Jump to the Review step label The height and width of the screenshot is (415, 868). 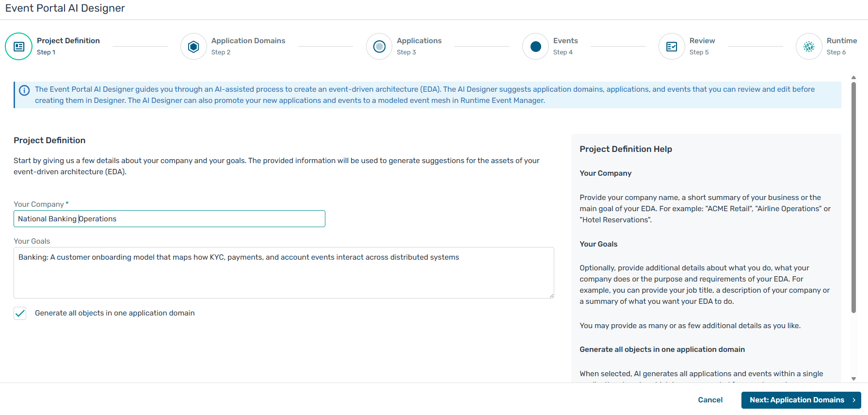[x=702, y=41]
